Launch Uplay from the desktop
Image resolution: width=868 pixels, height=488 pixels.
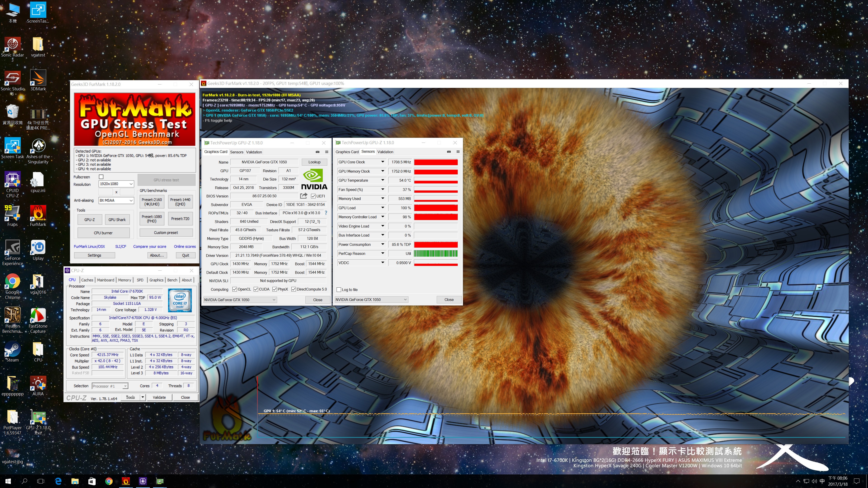point(38,250)
